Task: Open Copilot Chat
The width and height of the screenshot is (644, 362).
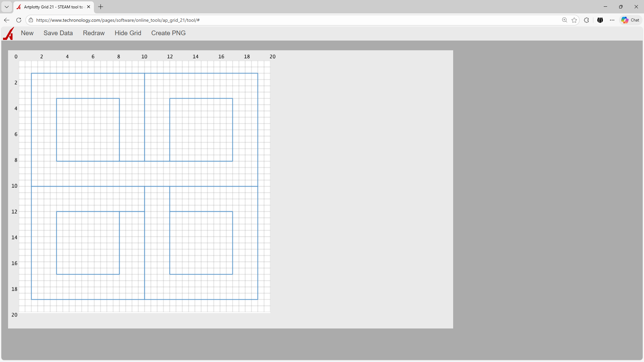Action: coord(630,20)
